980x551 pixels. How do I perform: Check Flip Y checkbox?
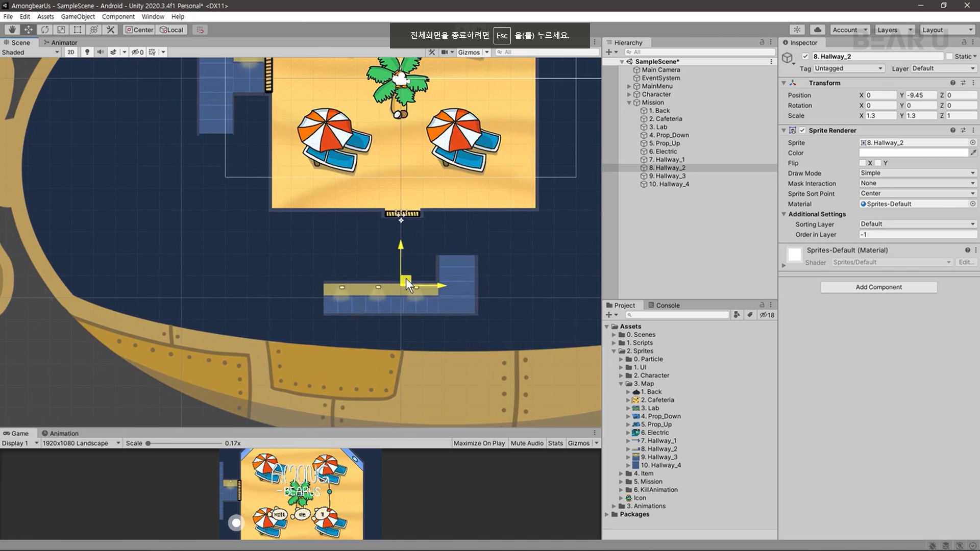click(x=878, y=163)
